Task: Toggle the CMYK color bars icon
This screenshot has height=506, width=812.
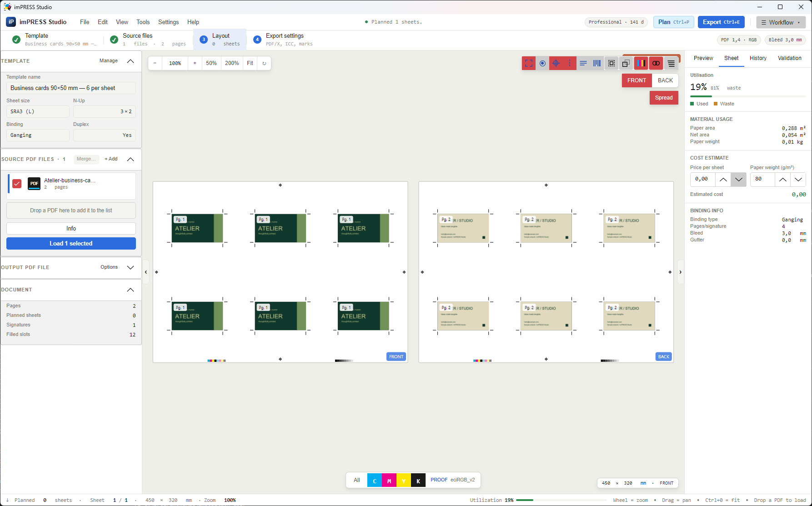Action: point(641,63)
